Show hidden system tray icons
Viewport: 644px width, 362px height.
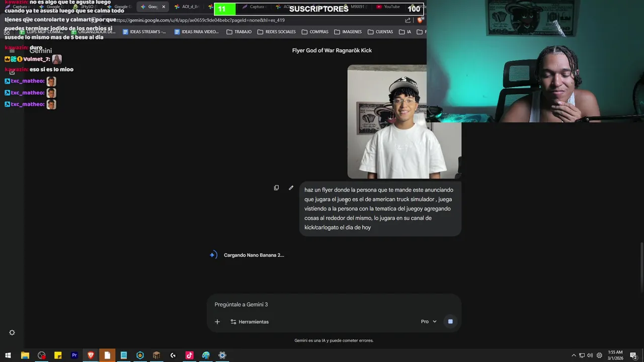point(574,355)
